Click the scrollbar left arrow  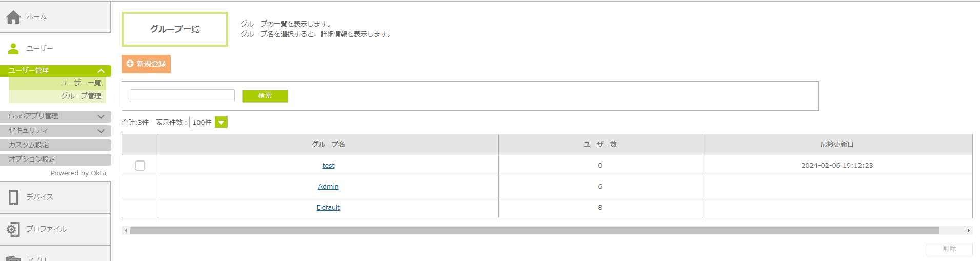pyautogui.click(x=126, y=231)
